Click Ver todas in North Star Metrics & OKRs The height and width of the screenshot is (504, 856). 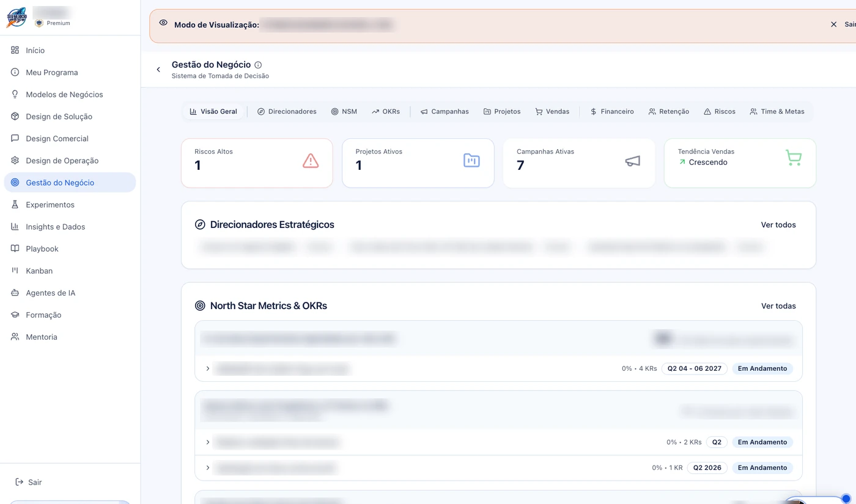point(778,306)
